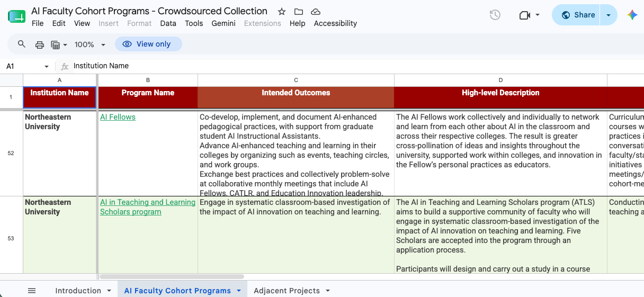Click the select-all corner box
The height and width of the screenshot is (297, 644).
[11, 80]
